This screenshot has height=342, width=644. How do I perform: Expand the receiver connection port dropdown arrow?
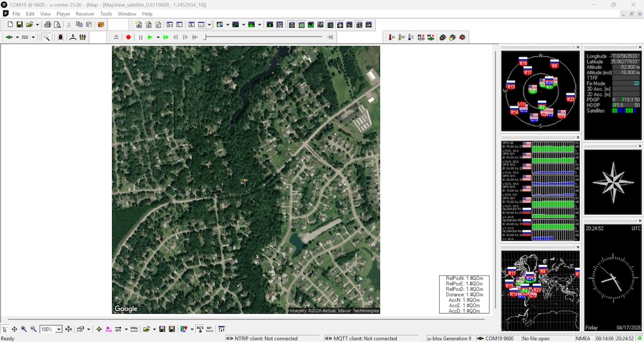point(17,37)
